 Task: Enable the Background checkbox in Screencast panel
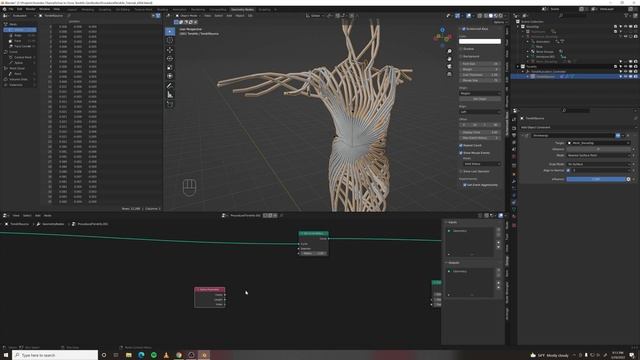click(461, 56)
